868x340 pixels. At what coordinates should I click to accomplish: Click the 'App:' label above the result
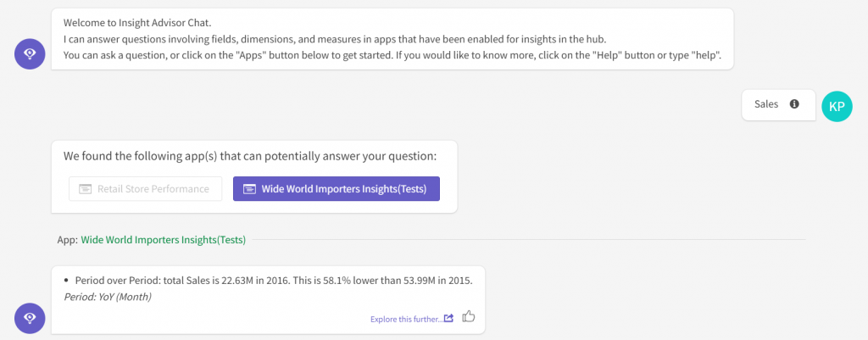click(68, 240)
